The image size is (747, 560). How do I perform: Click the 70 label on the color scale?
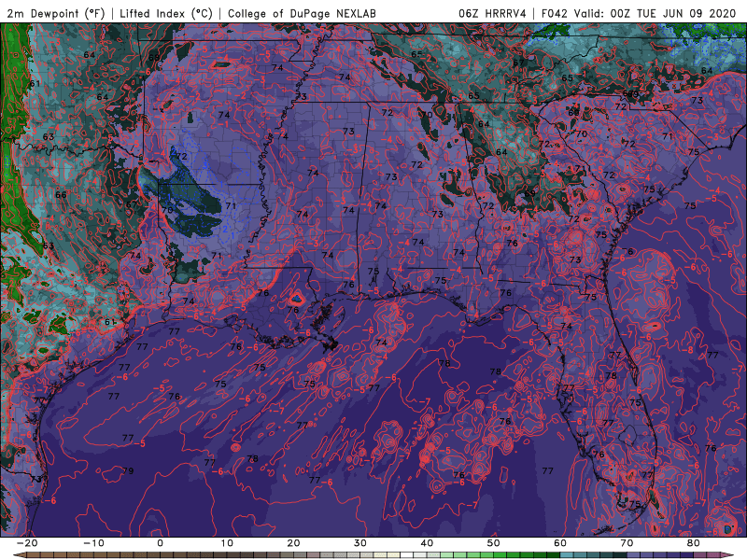pyautogui.click(x=627, y=543)
